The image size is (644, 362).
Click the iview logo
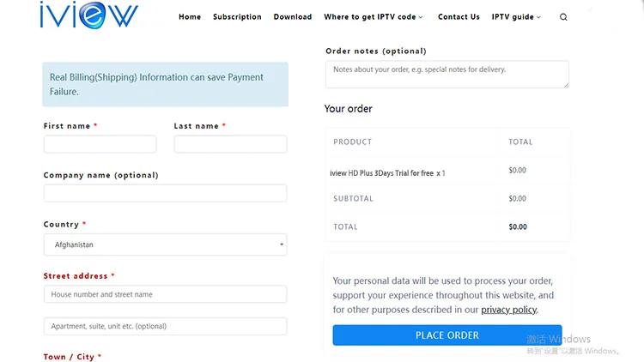point(88,15)
